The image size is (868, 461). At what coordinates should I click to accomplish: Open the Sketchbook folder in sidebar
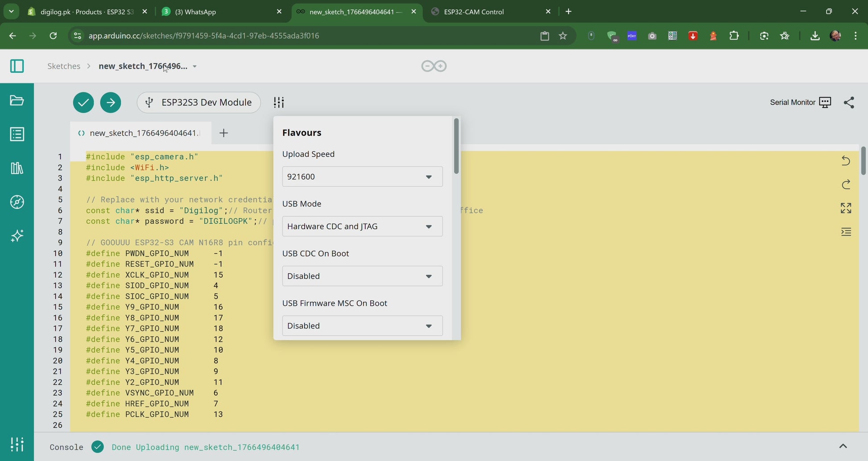(x=17, y=100)
